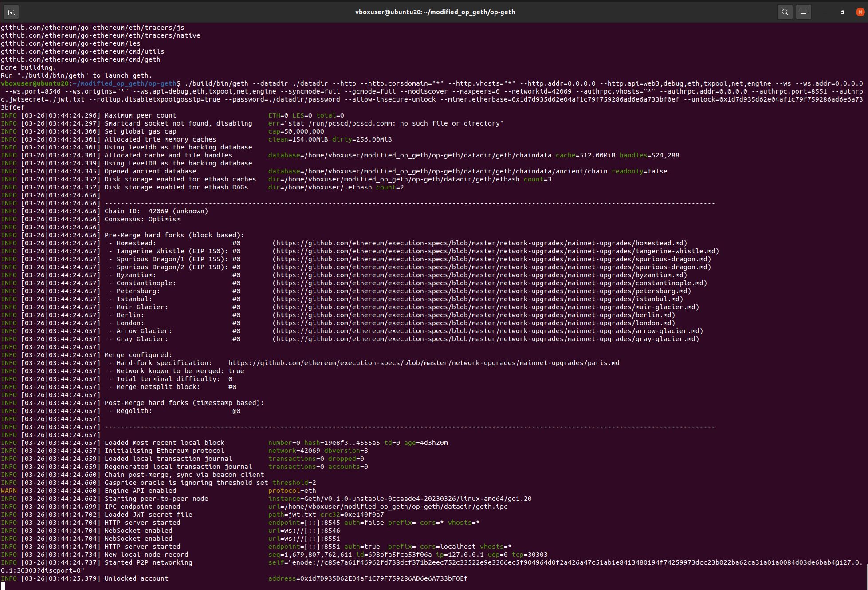The image size is (868, 590).
Task: Open the muir-glacier.md specification URL
Action: (x=486, y=307)
